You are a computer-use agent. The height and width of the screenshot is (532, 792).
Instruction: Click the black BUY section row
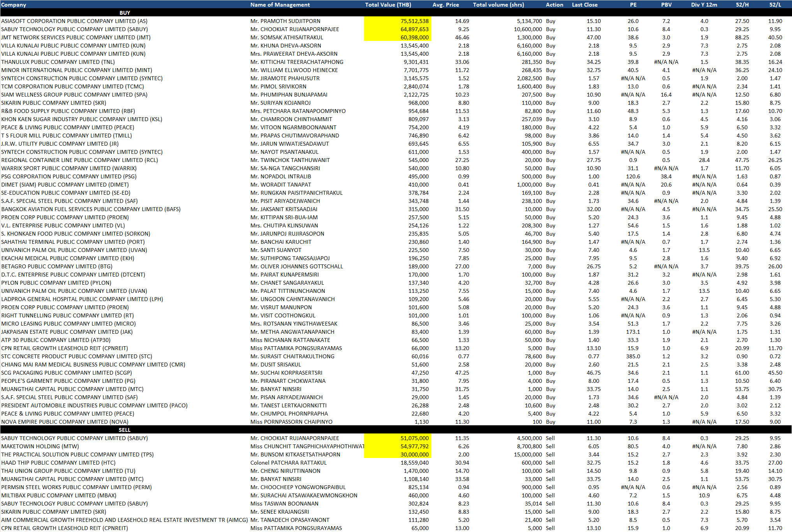point(125,13)
